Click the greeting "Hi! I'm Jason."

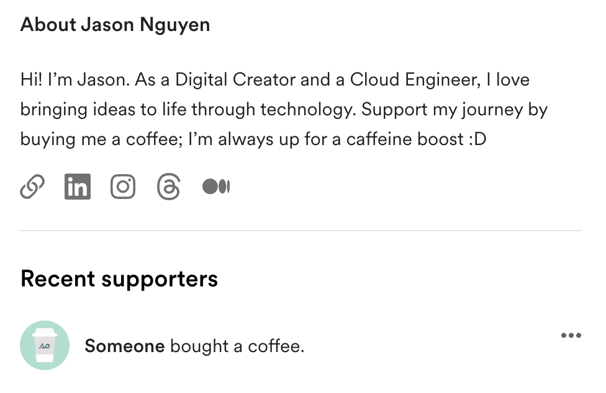[75, 80]
